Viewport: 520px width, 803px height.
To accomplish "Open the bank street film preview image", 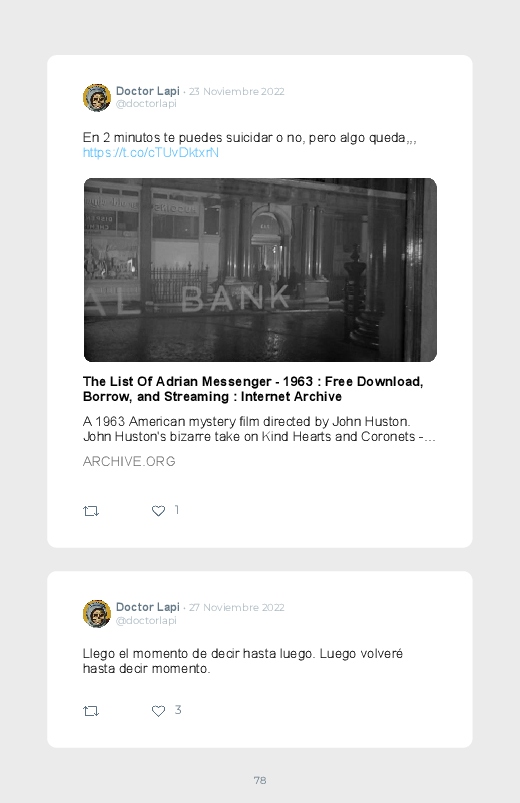I will 260,270.
